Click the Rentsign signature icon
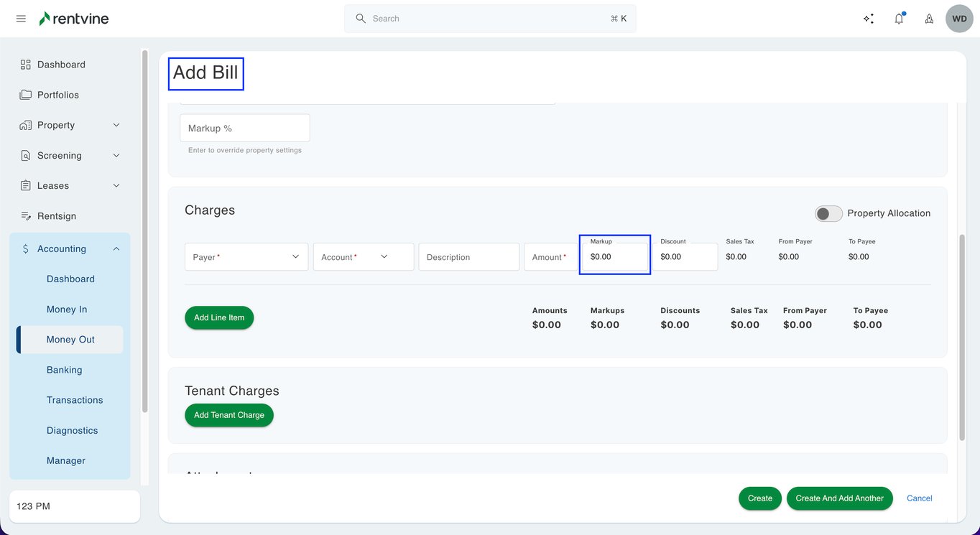This screenshot has width=980, height=535. 26,216
